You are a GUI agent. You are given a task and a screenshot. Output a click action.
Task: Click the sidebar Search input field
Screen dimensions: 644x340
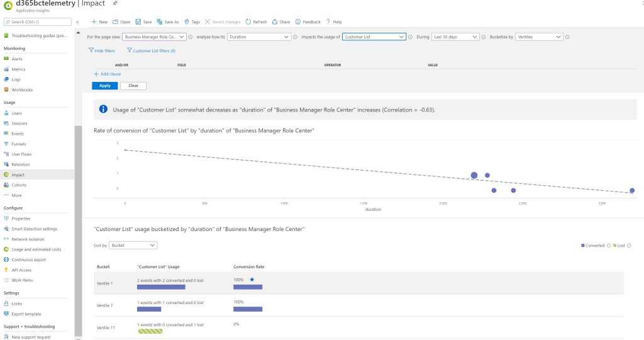pyautogui.click(x=38, y=22)
